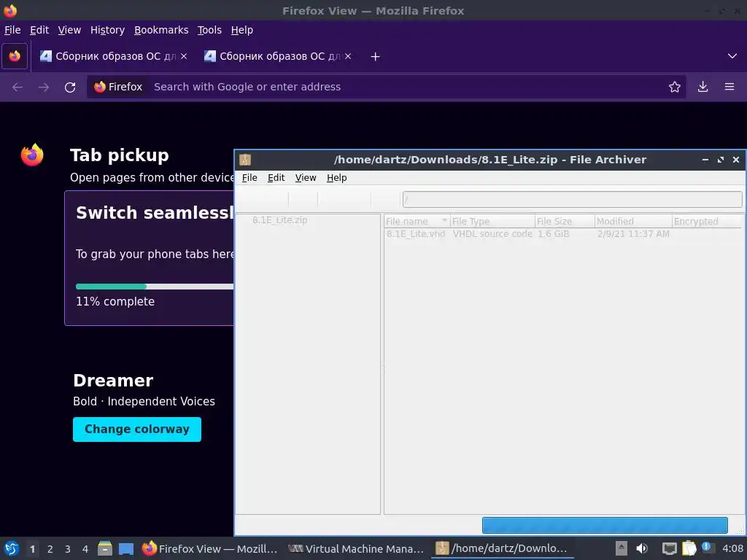Click the removable media eject tray icon

621,548
